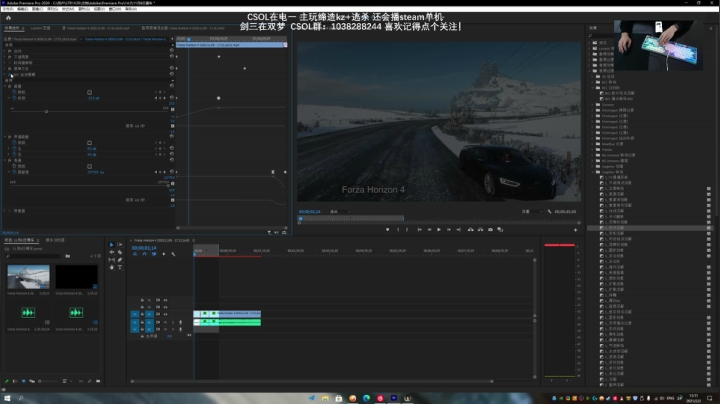Click the Lowpass Cutoff slider handle
Image resolution: width=720 pixels, height=404 pixels.
coord(168,186)
